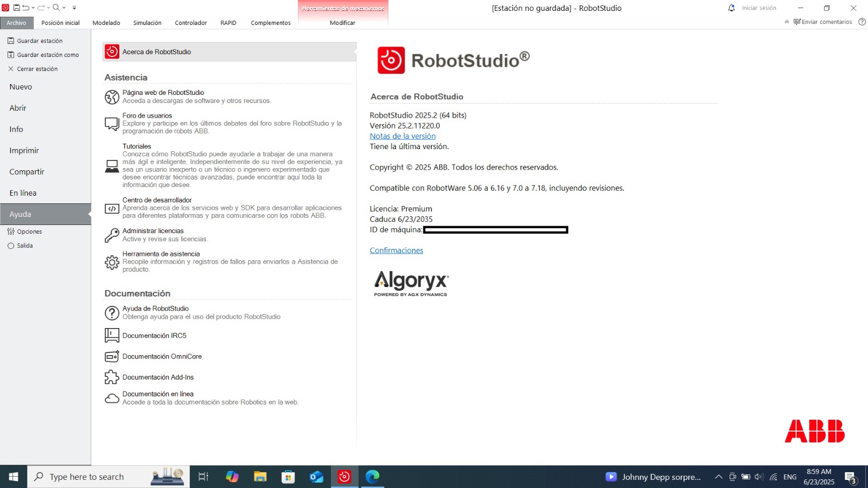The width and height of the screenshot is (868, 488).
Task: Click Administrar licencias key icon
Action: [112, 235]
